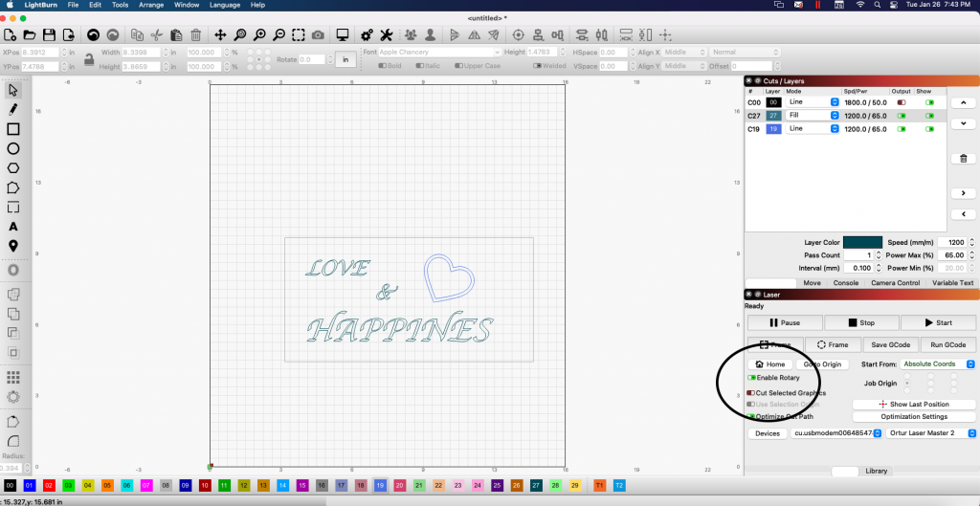
Task: Click the Home button in Laser panel
Action: (770, 364)
